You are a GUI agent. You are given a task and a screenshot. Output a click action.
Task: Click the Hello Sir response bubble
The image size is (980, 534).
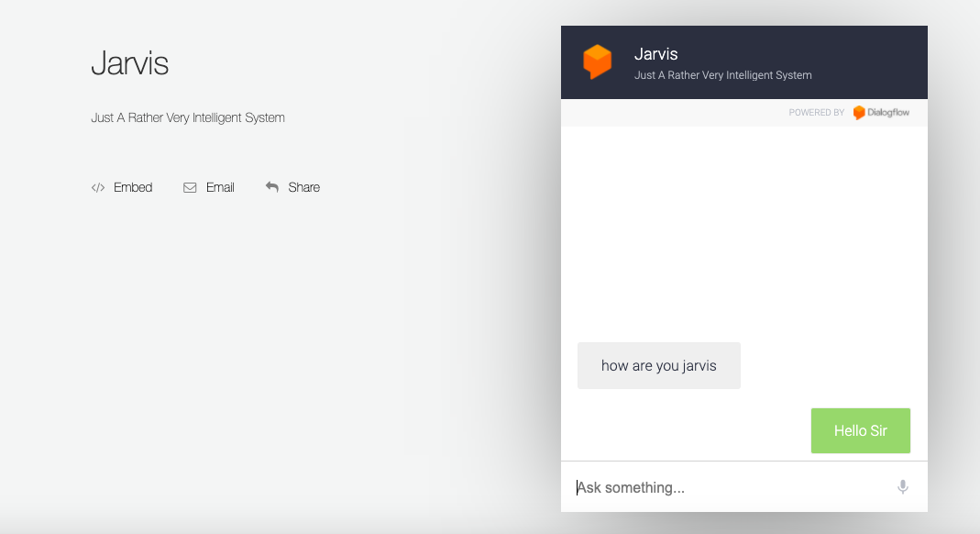point(860,429)
